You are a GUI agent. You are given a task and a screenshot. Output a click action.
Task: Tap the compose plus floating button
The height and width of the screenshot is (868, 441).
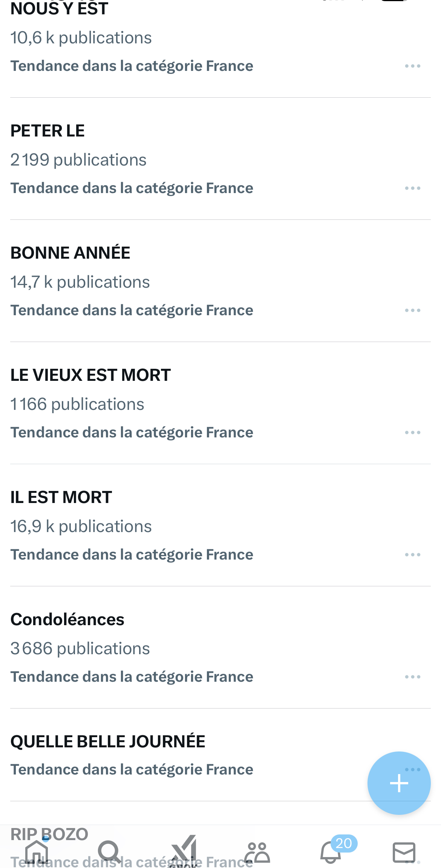click(399, 783)
